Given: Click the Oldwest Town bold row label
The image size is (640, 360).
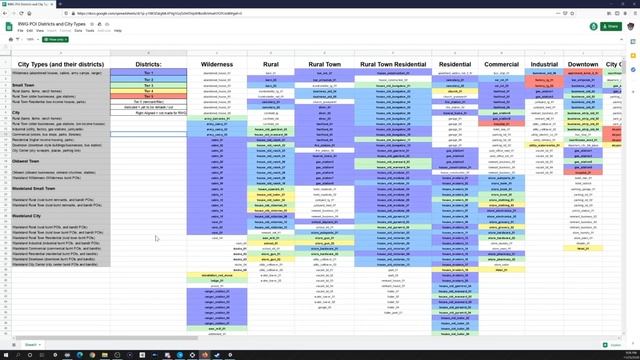Looking at the screenshot, I should coord(26,161).
